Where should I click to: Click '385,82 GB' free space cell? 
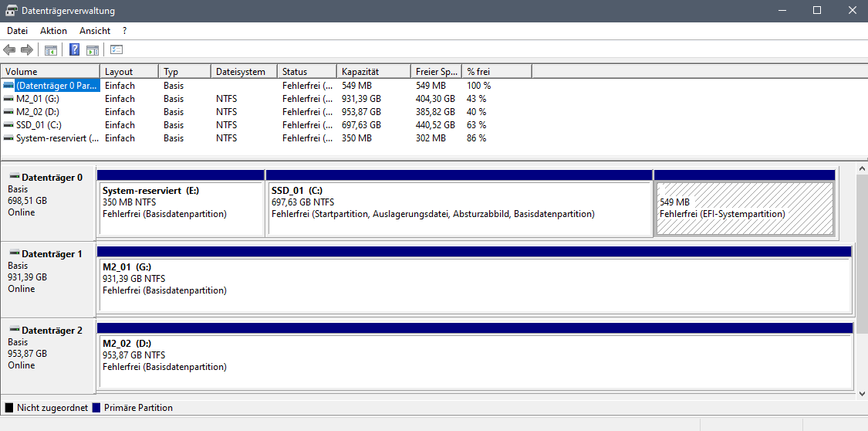(x=435, y=112)
